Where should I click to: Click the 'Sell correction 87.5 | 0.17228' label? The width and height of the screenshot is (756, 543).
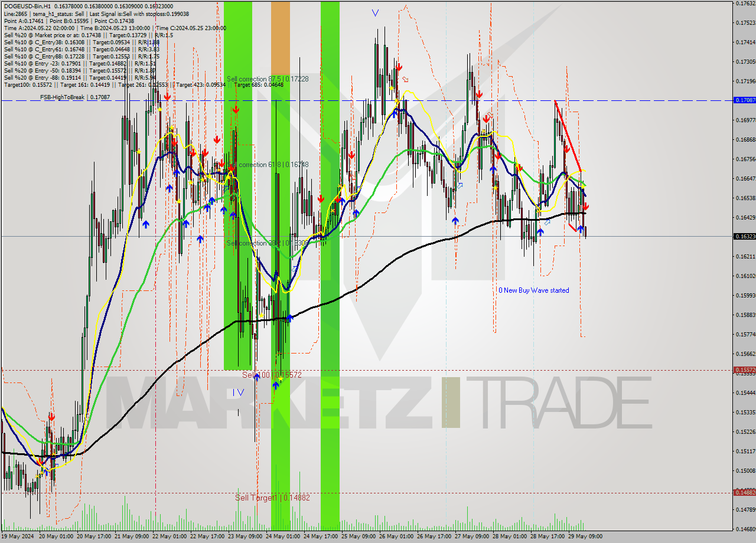click(x=268, y=79)
